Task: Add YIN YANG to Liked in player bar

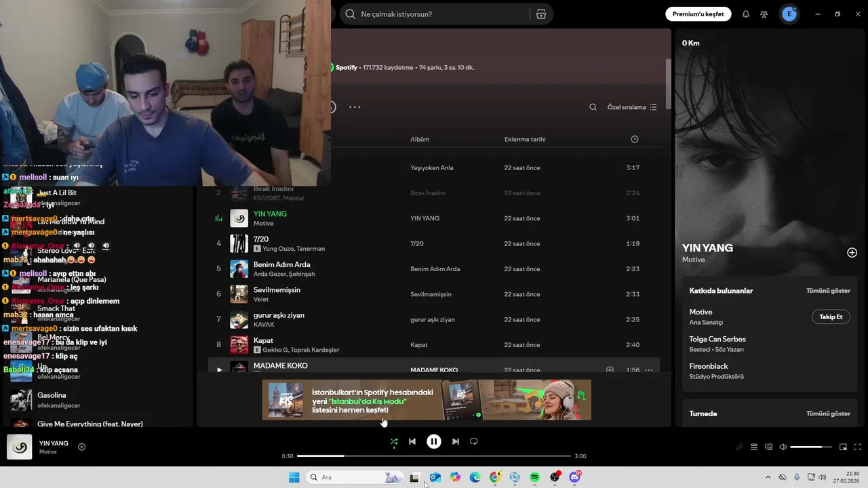Action: [82, 447]
